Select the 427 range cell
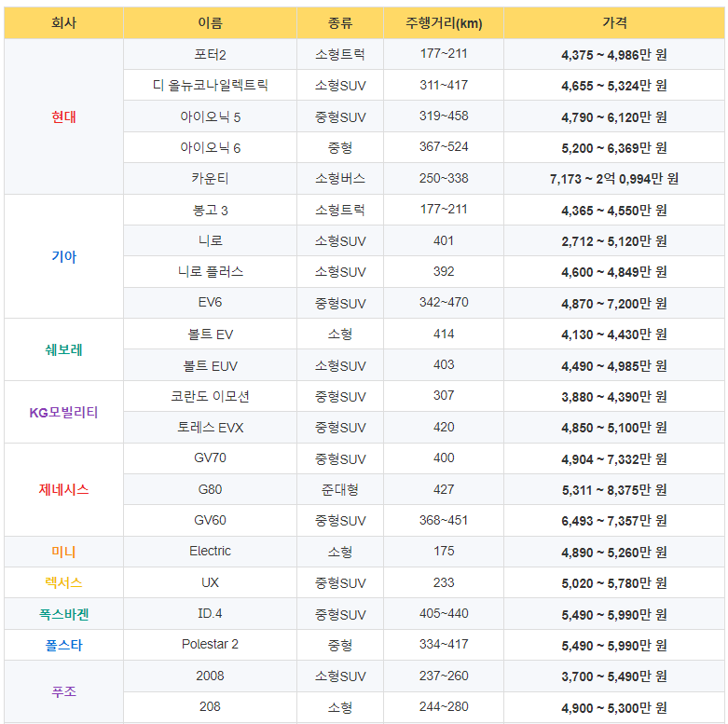This screenshot has height=724, width=728. click(x=444, y=489)
